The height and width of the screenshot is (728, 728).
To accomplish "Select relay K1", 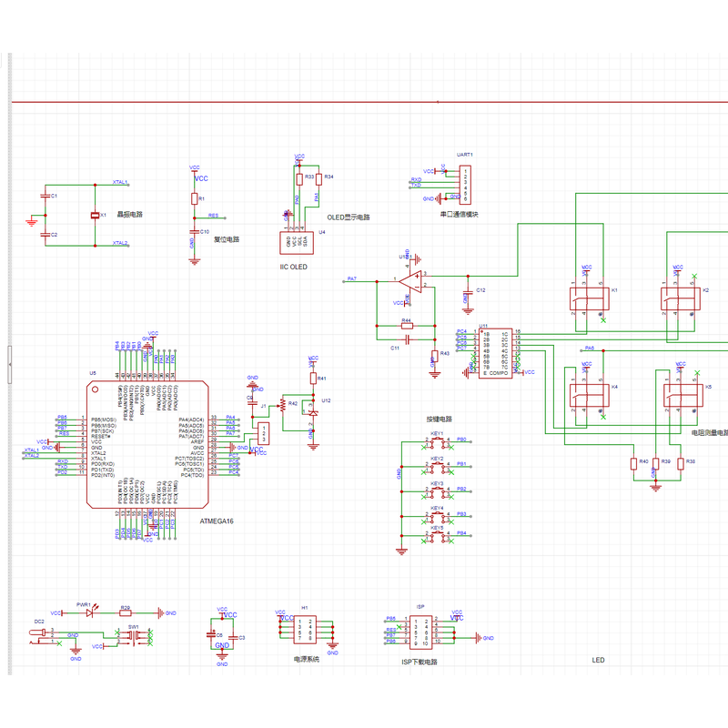I will click(589, 299).
